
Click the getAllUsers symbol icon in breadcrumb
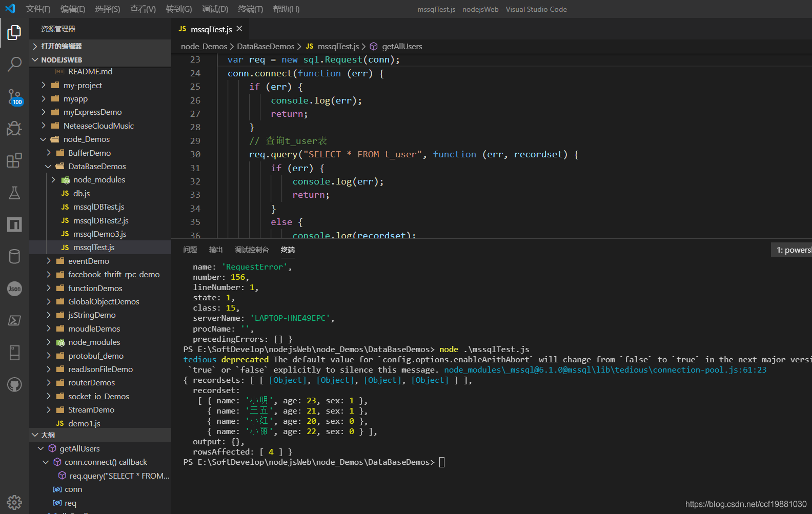click(x=374, y=47)
